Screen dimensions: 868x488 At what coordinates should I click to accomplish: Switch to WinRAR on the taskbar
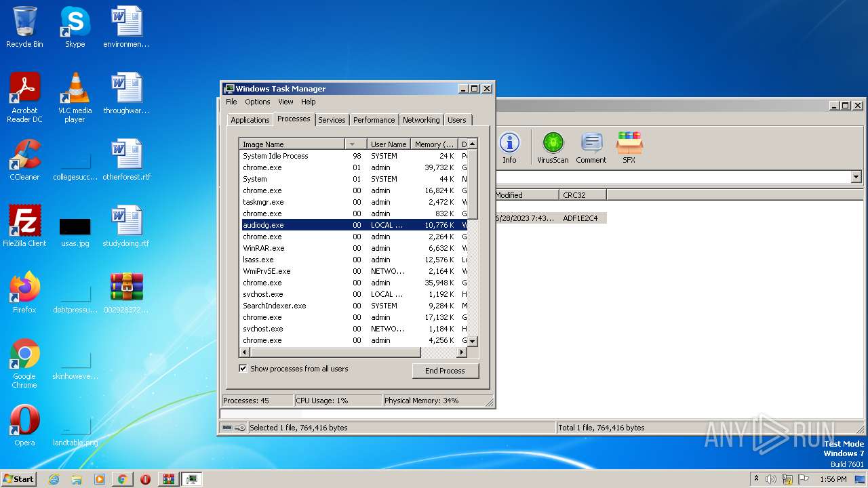(x=168, y=479)
